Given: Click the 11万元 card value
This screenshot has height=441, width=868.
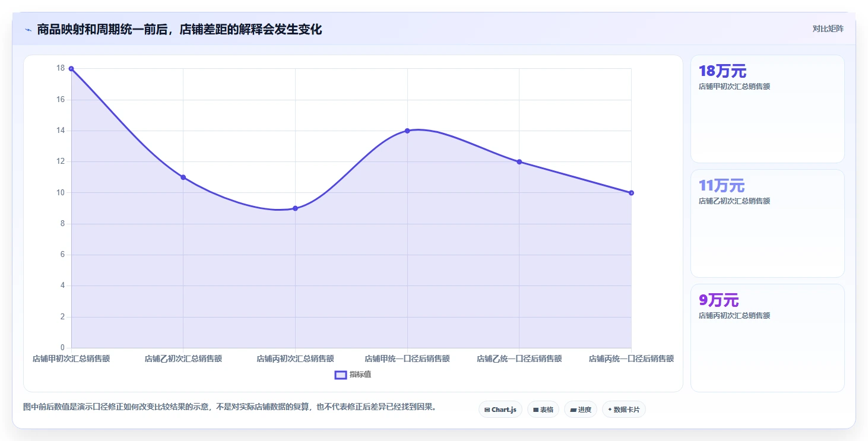Looking at the screenshot, I should 721,186.
